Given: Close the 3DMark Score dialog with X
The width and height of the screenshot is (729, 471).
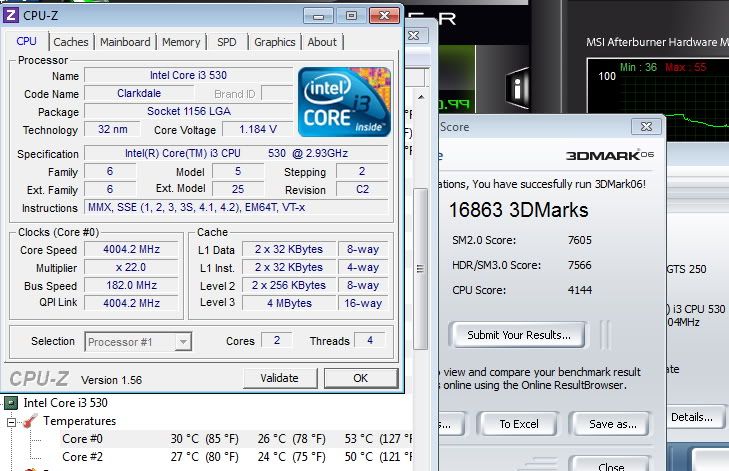Looking at the screenshot, I should (x=646, y=126).
